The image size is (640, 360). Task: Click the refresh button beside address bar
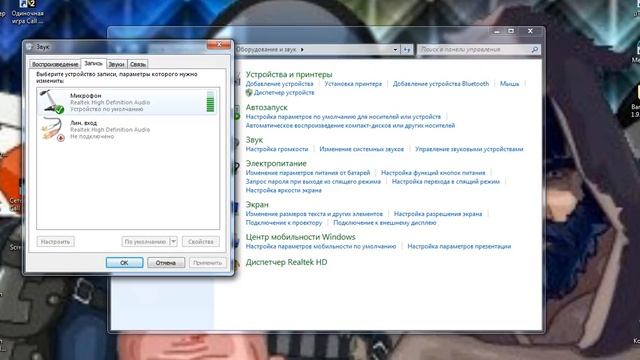click(x=407, y=49)
